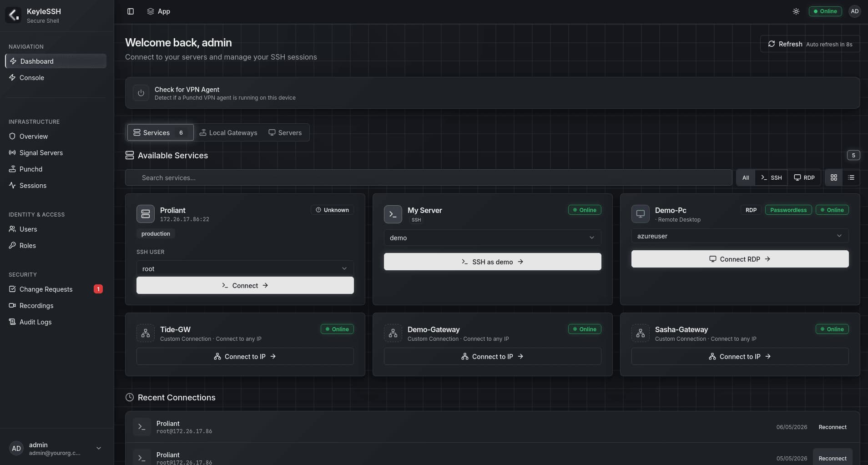
Task: Open the root SSH user dropdown
Action: pos(245,268)
